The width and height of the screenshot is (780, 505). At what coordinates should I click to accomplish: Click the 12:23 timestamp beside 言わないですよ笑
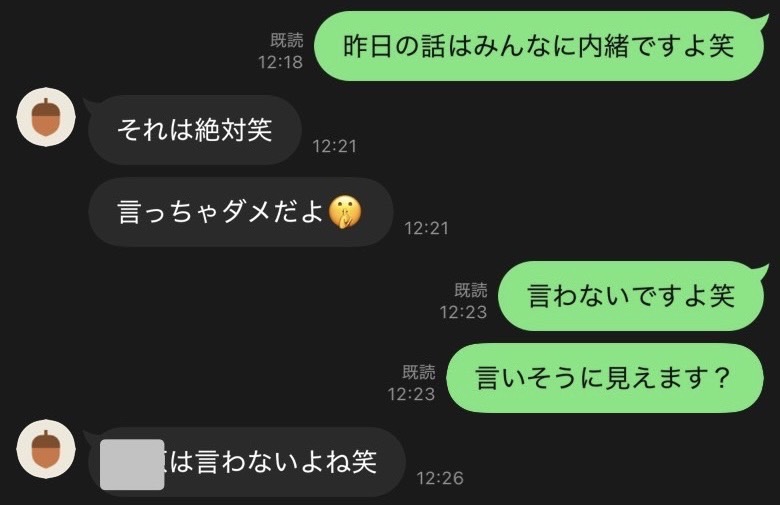point(463,312)
